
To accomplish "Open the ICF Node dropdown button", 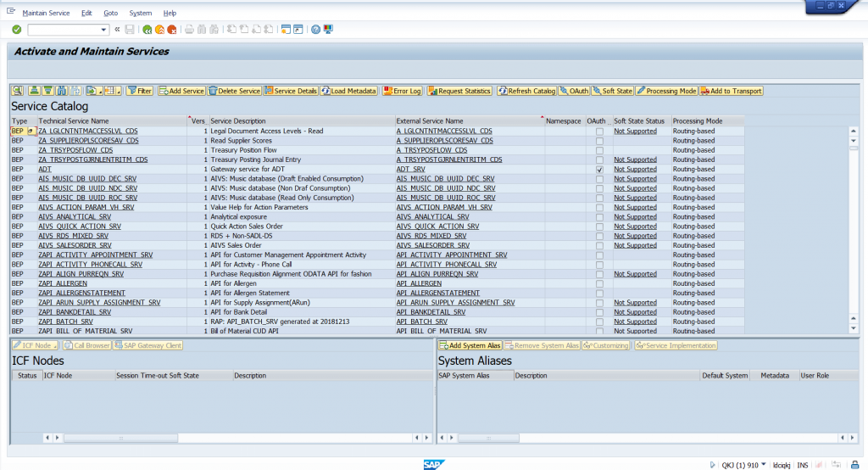I will coord(36,345).
